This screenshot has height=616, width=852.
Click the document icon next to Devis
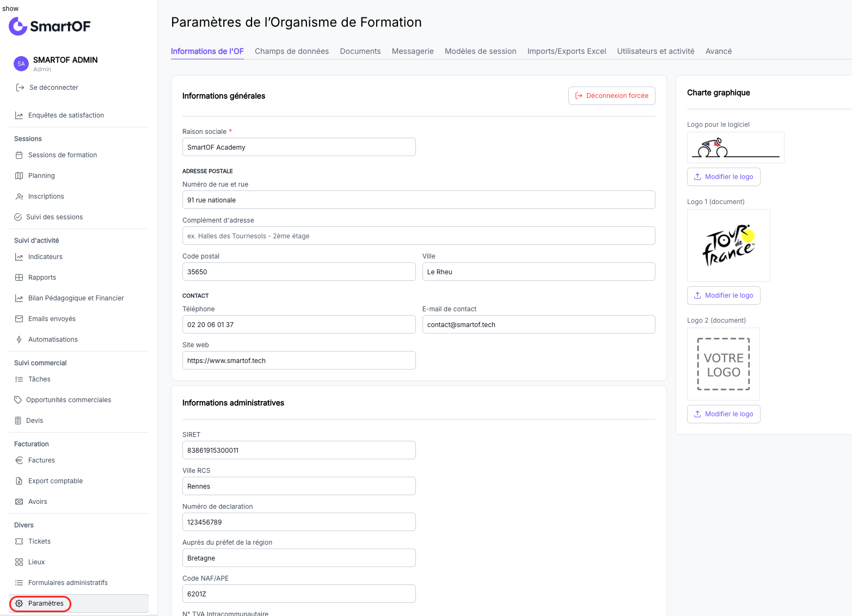(18, 421)
